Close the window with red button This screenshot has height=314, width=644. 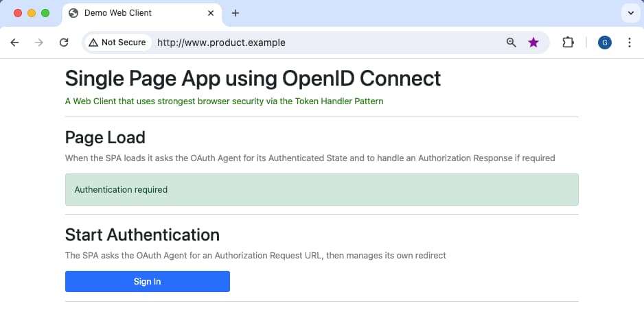click(x=18, y=13)
